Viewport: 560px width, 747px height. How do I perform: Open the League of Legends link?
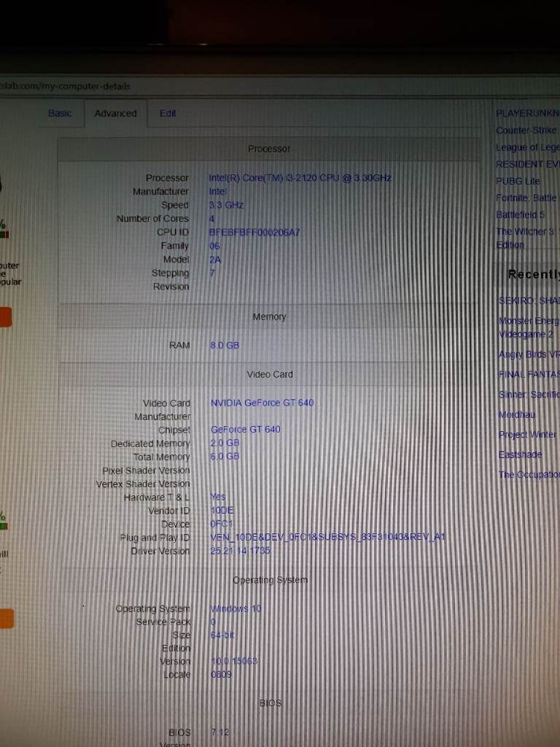click(x=527, y=147)
